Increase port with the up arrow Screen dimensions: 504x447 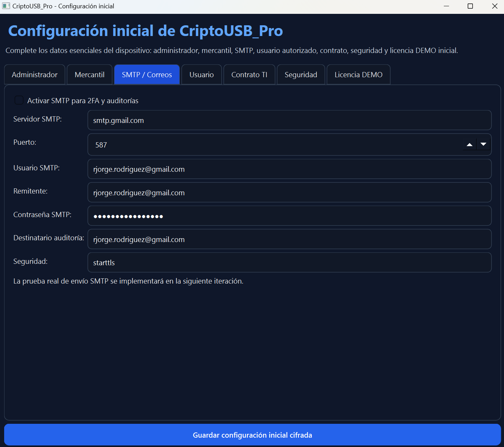point(469,144)
